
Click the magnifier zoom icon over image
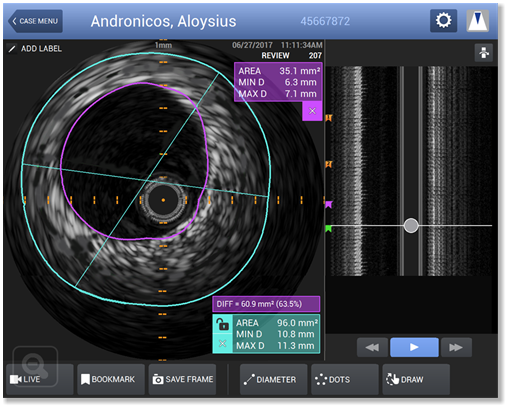(x=35, y=366)
